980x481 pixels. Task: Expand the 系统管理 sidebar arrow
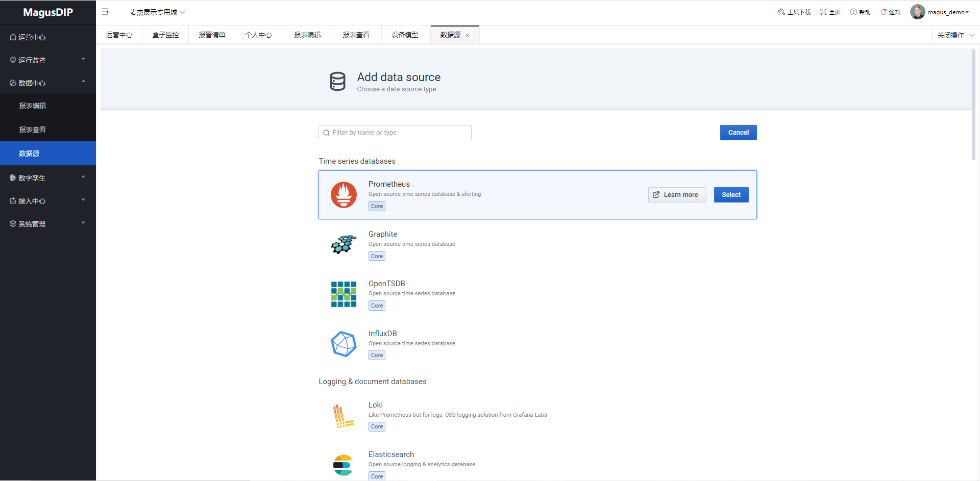point(83,223)
